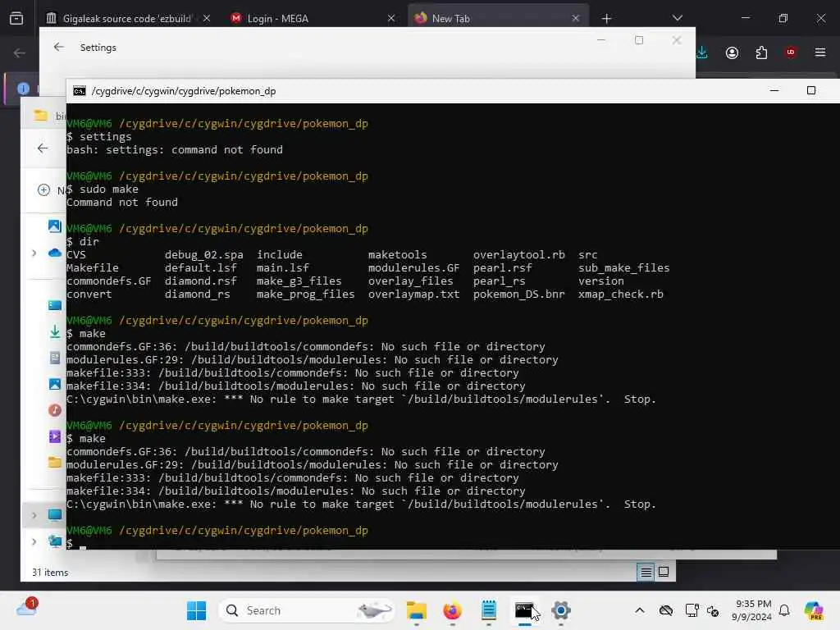This screenshot has width=840, height=630.
Task: Open the Gallery item in Explorer sidebar
Action: coord(55,226)
